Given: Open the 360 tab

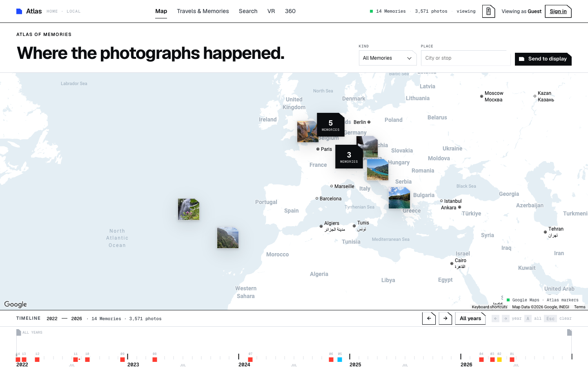Looking at the screenshot, I should pos(290,11).
